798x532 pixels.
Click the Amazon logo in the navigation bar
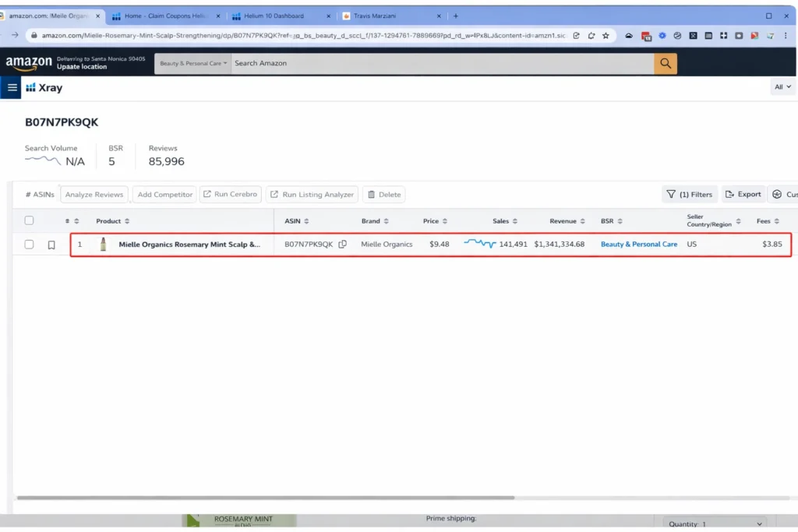(29, 63)
